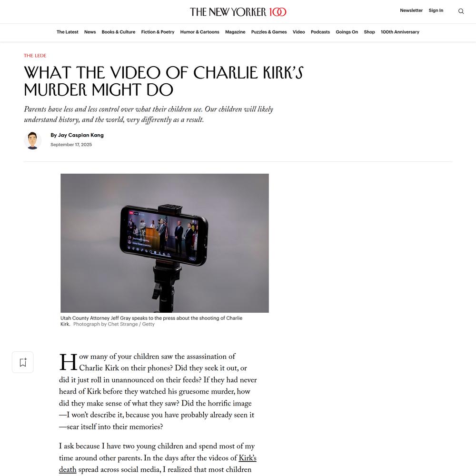Click the Newsletter link
The width and height of the screenshot is (476, 476).
point(411,10)
